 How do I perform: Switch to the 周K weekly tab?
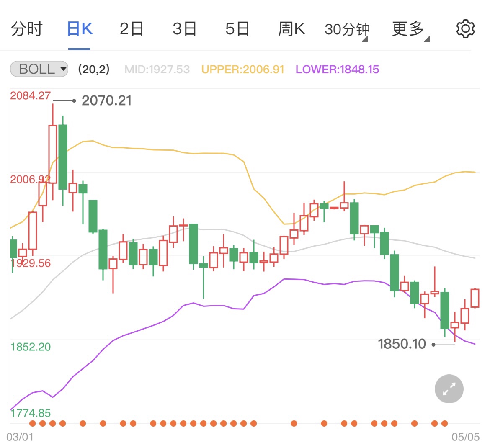click(x=291, y=28)
